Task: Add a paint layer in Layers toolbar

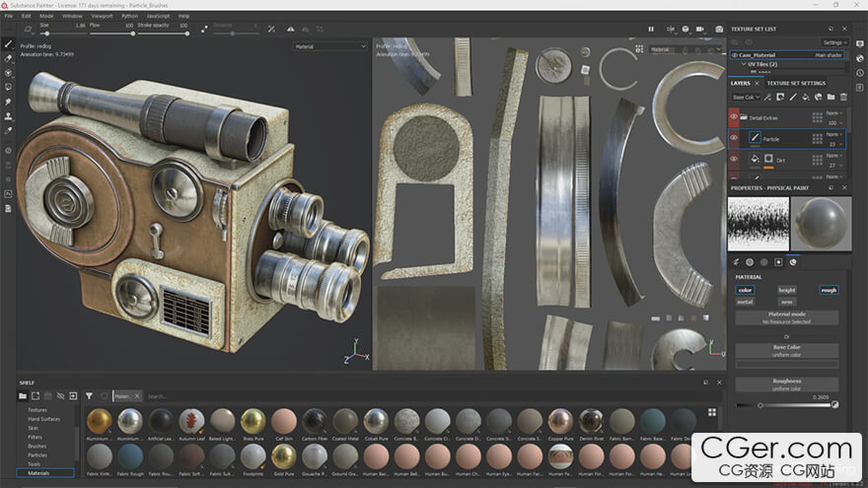Action: (793, 97)
